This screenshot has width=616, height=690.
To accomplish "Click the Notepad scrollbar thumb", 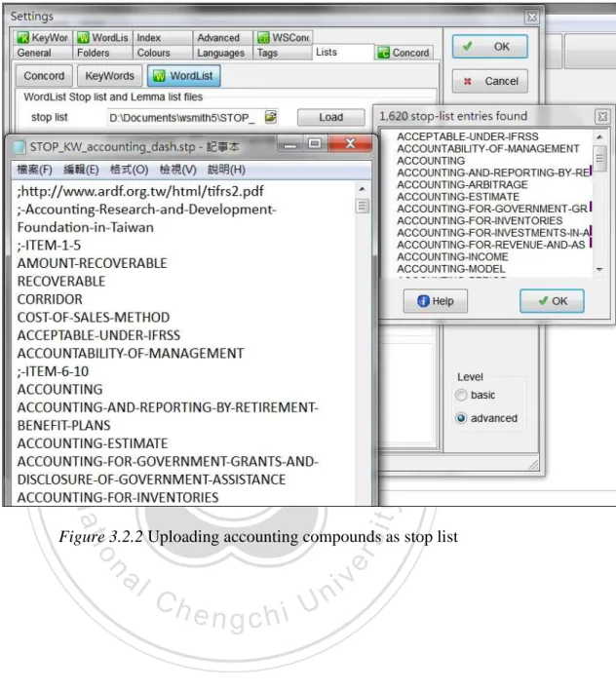I will tap(363, 206).
